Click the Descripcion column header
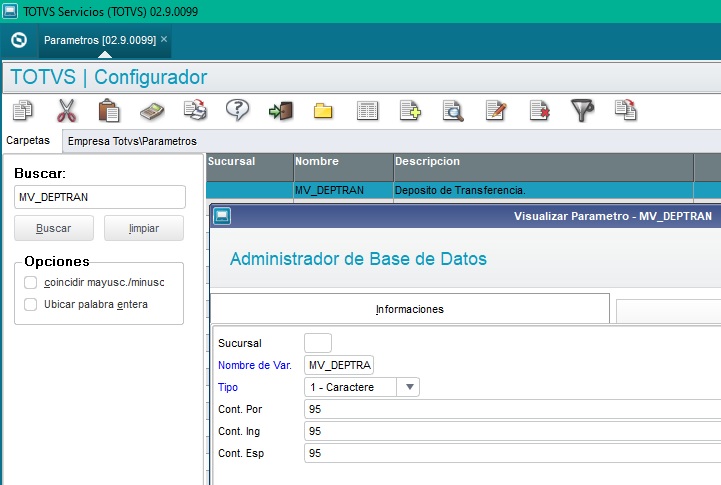 point(544,167)
